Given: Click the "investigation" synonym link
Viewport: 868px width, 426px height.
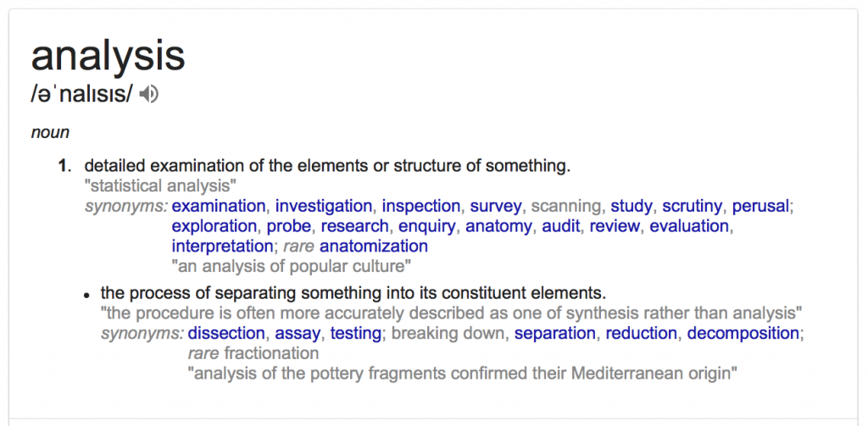Looking at the screenshot, I should 324,206.
